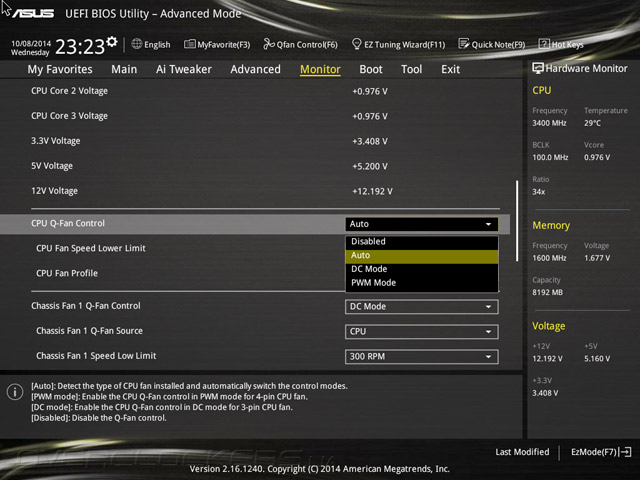Click Memory section heading

tap(551, 225)
